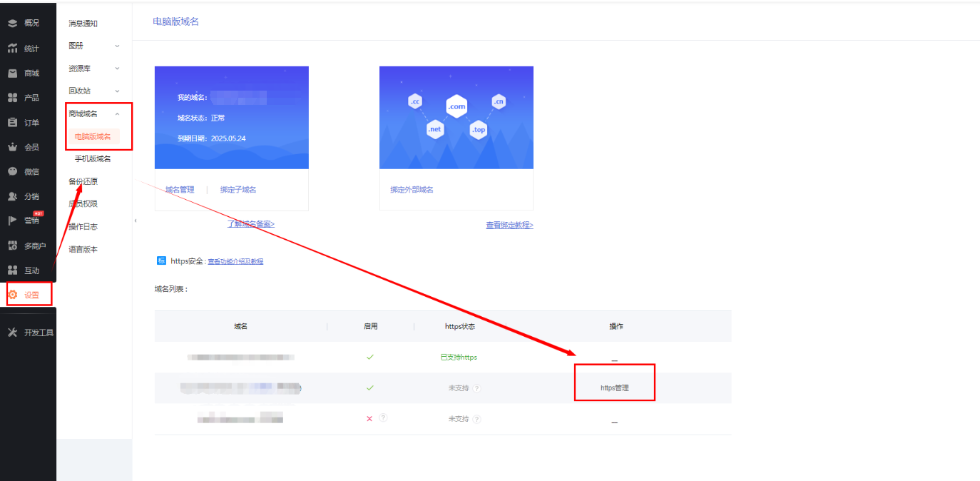Viewport: 980px width, 481px height.
Task: Open the 互动 interaction section icon
Action: point(12,270)
